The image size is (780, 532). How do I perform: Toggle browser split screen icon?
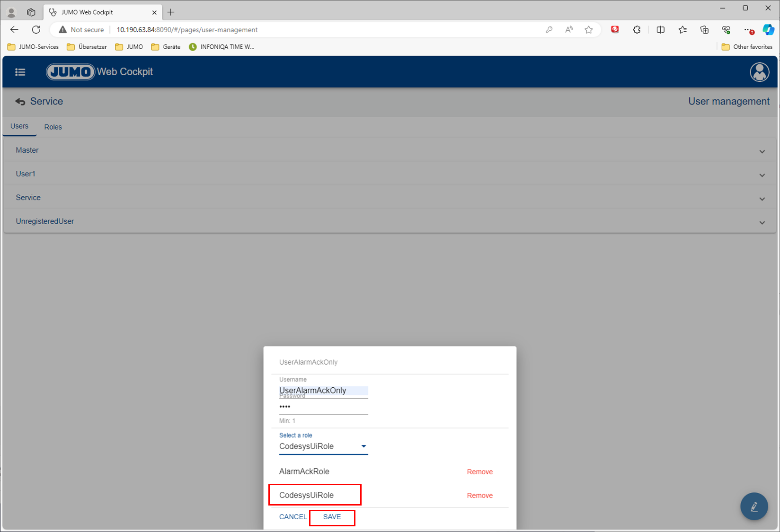[660, 30]
